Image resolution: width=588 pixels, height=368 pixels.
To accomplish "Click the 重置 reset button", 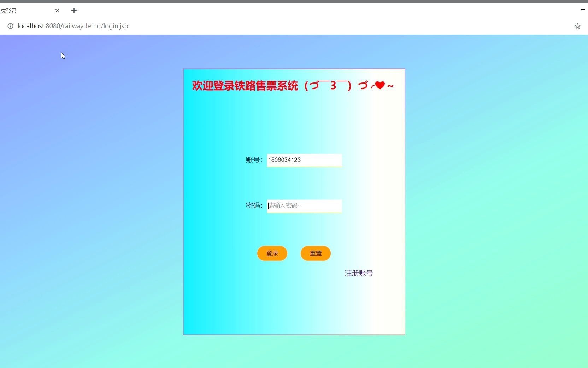I will click(x=316, y=253).
